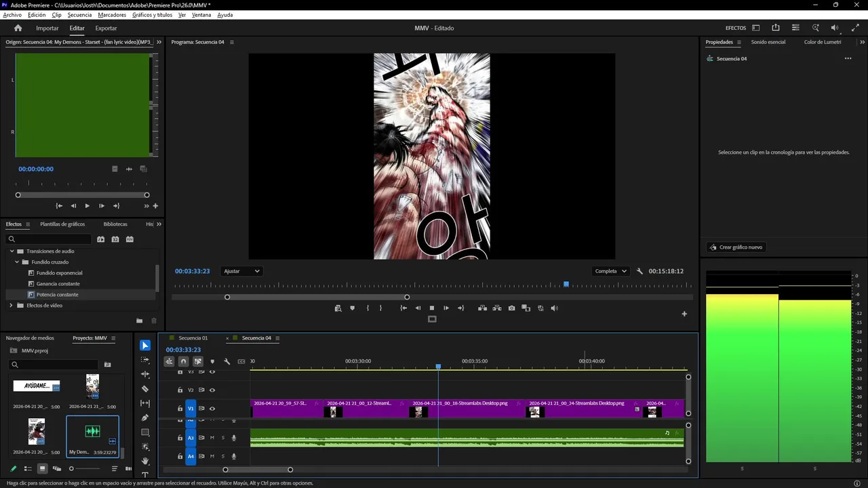Stop playback in Program monitor
The image size is (868, 488).
(x=432, y=308)
